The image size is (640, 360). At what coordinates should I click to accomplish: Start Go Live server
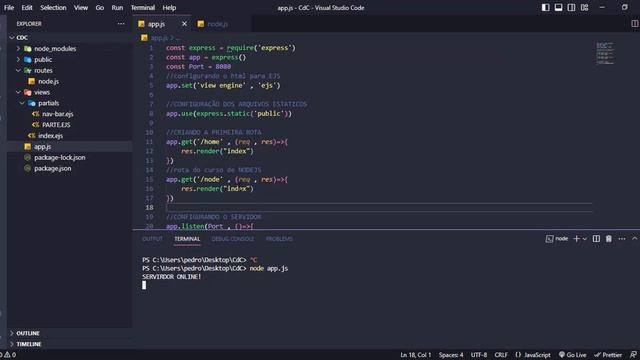(572, 355)
